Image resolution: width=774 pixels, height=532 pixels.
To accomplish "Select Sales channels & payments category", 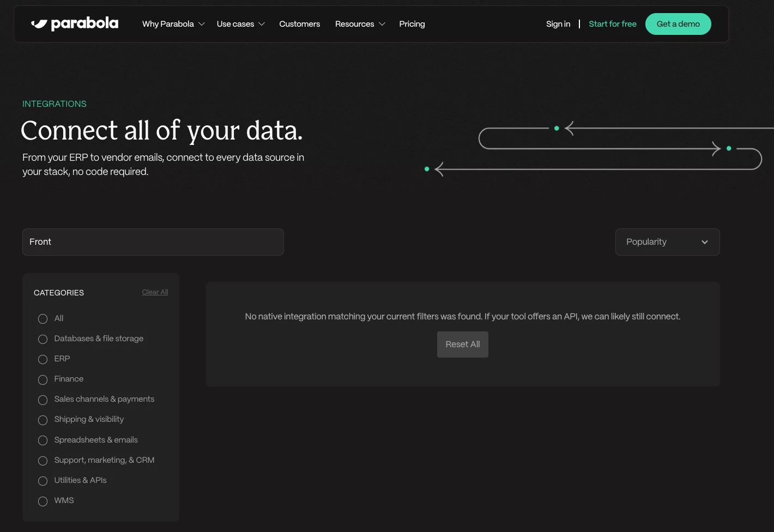I will [96, 400].
